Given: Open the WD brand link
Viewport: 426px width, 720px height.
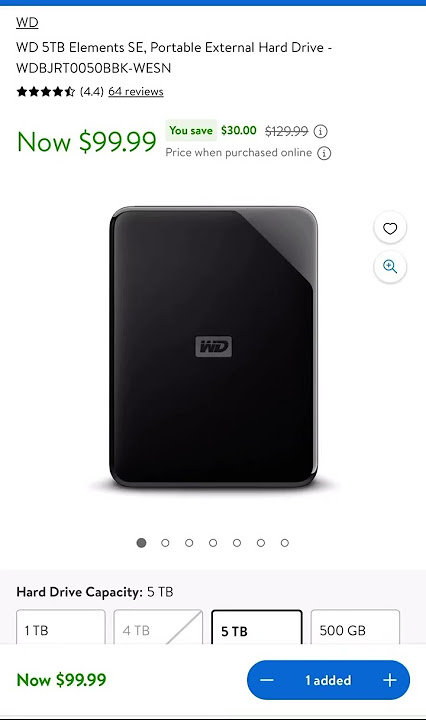Looking at the screenshot, I should [x=27, y=22].
